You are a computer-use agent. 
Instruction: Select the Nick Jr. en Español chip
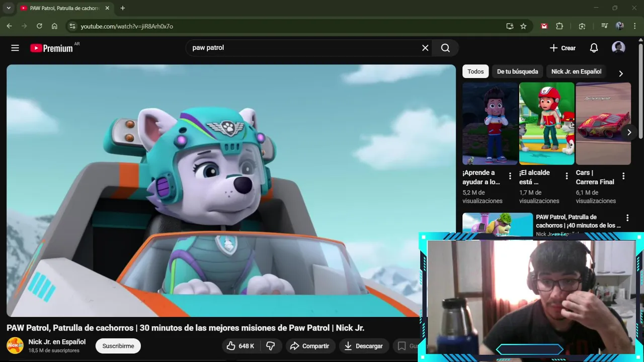(x=576, y=71)
